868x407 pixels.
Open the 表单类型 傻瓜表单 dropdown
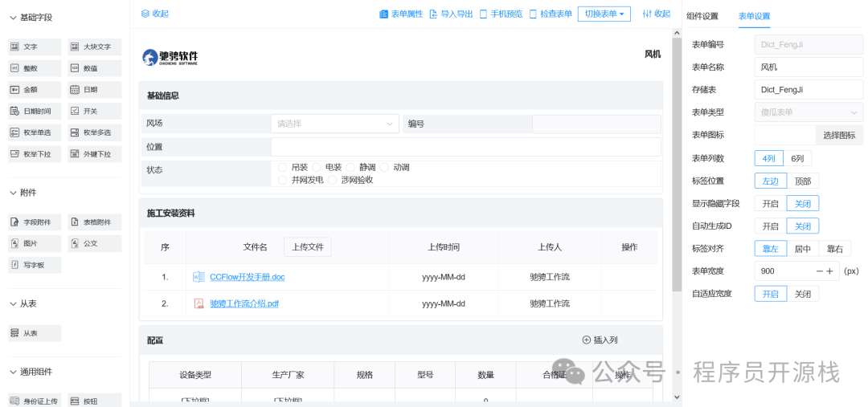(809, 112)
